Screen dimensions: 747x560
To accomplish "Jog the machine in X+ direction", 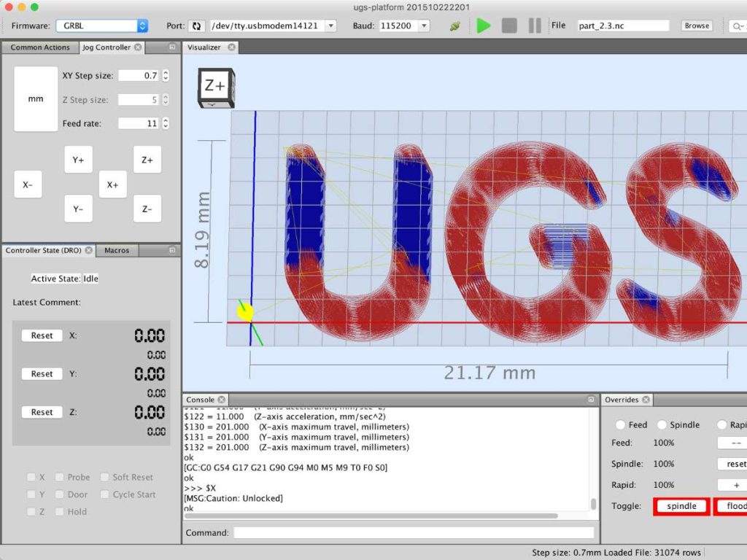I will [x=112, y=184].
